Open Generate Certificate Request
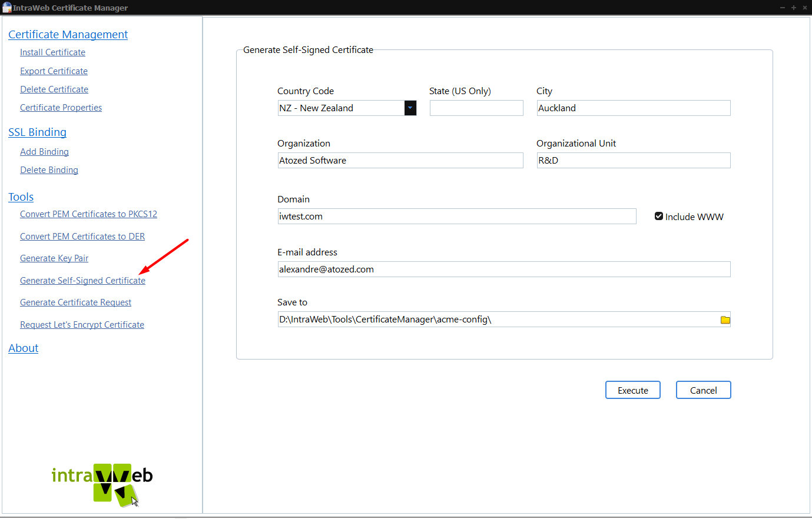The width and height of the screenshot is (812, 519). click(75, 302)
